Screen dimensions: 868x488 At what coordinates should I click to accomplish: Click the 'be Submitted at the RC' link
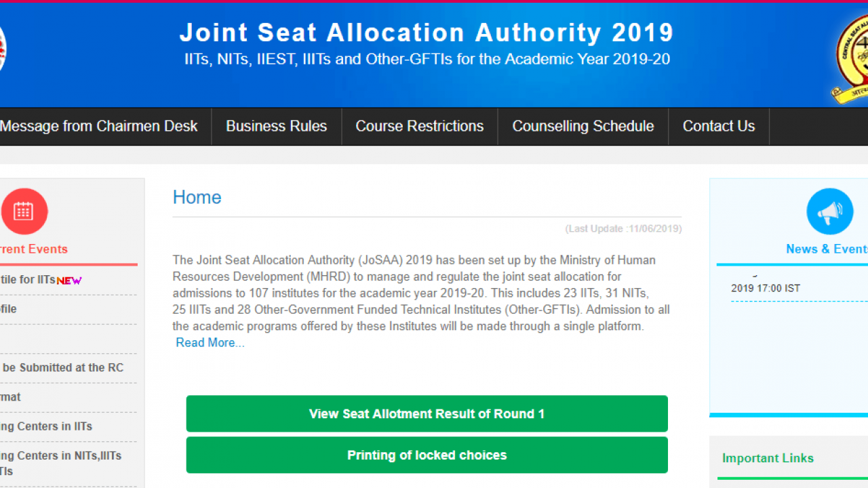pyautogui.click(x=62, y=367)
